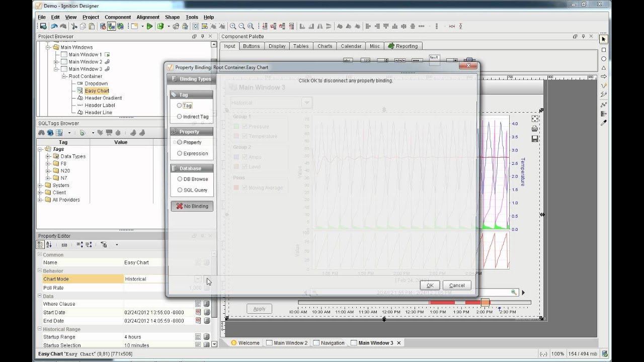Select the DB Browse radio button

tap(180, 179)
